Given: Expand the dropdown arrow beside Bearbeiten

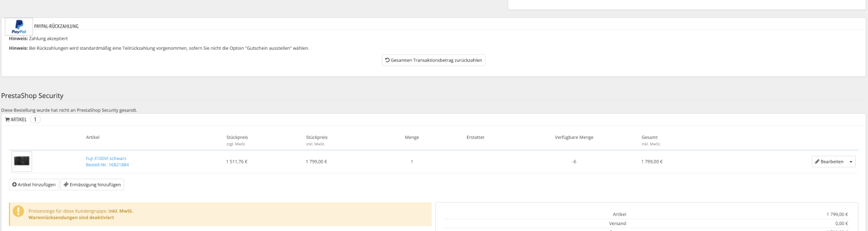Looking at the screenshot, I should 851,162.
